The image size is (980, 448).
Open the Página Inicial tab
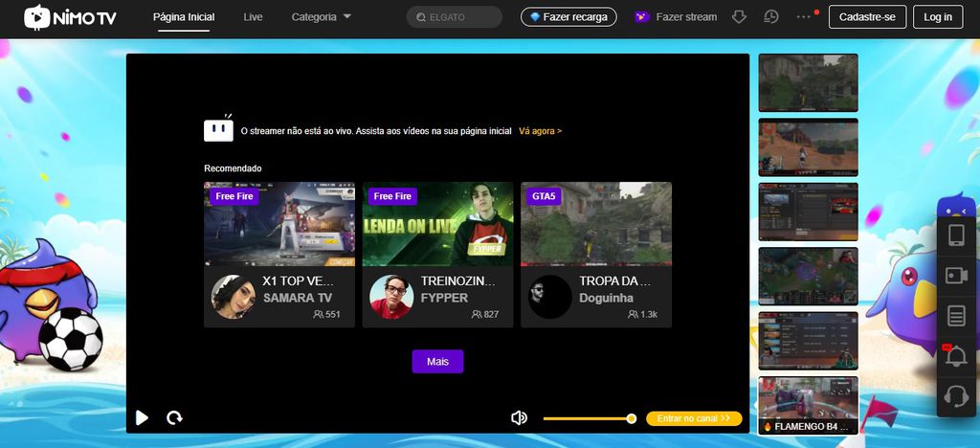coord(184,17)
